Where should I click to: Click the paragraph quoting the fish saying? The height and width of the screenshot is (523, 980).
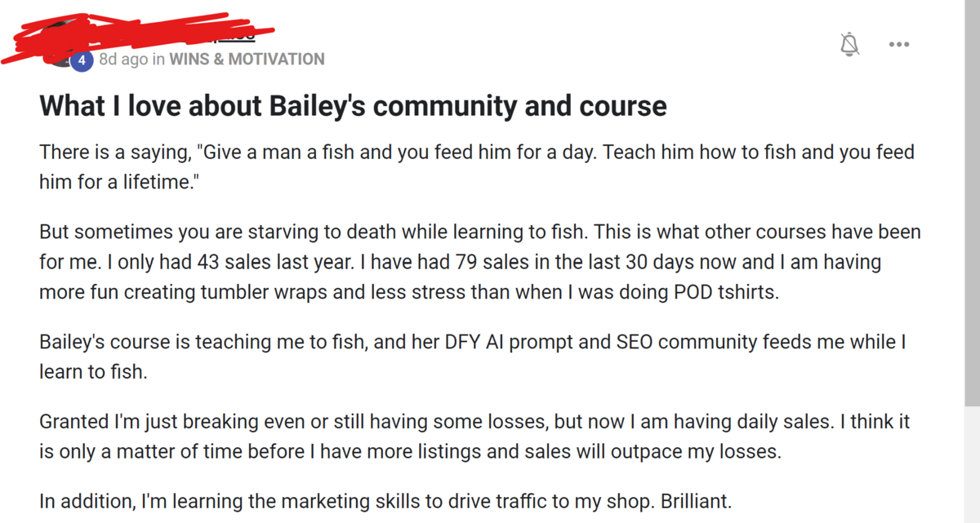click(477, 167)
